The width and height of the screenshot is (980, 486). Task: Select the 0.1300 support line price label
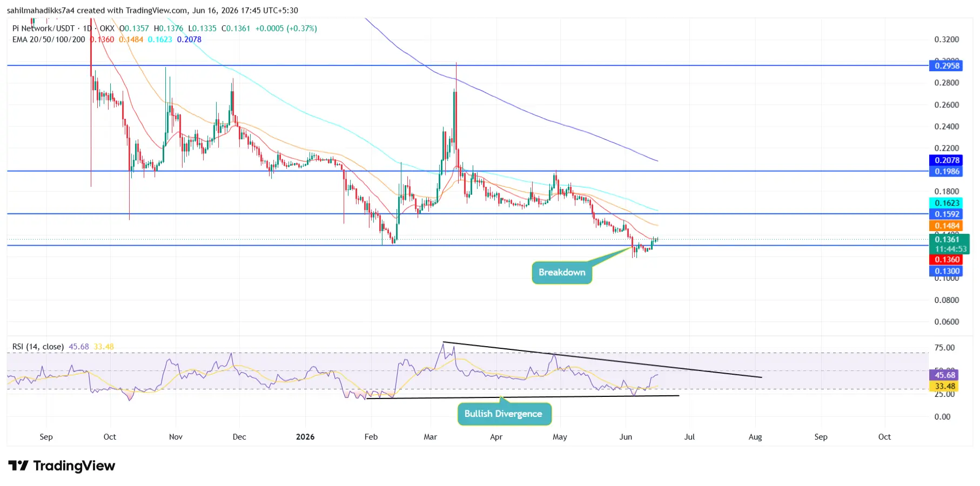pos(947,271)
